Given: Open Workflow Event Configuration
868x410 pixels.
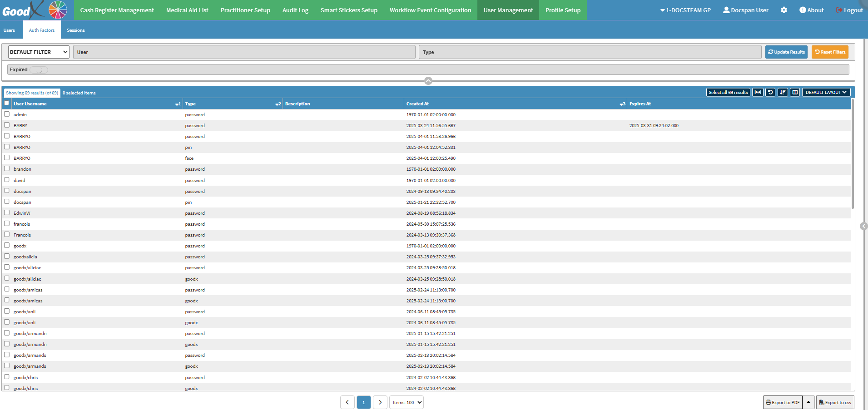Looking at the screenshot, I should pyautogui.click(x=430, y=10).
